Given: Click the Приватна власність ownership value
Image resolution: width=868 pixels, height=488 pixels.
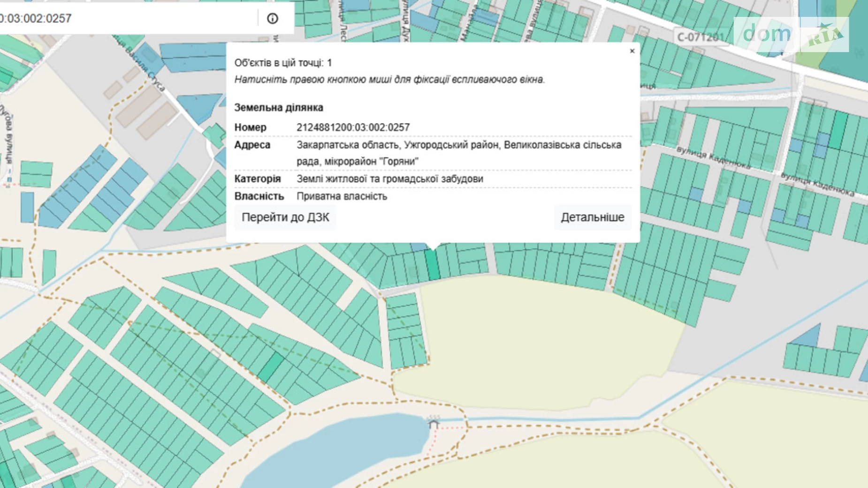Looking at the screenshot, I should tap(342, 196).
